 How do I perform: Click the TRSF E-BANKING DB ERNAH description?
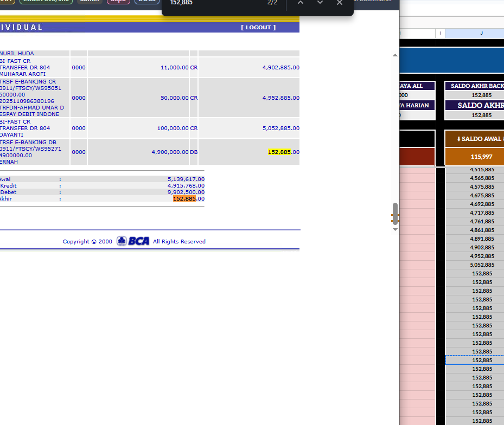(x=30, y=152)
